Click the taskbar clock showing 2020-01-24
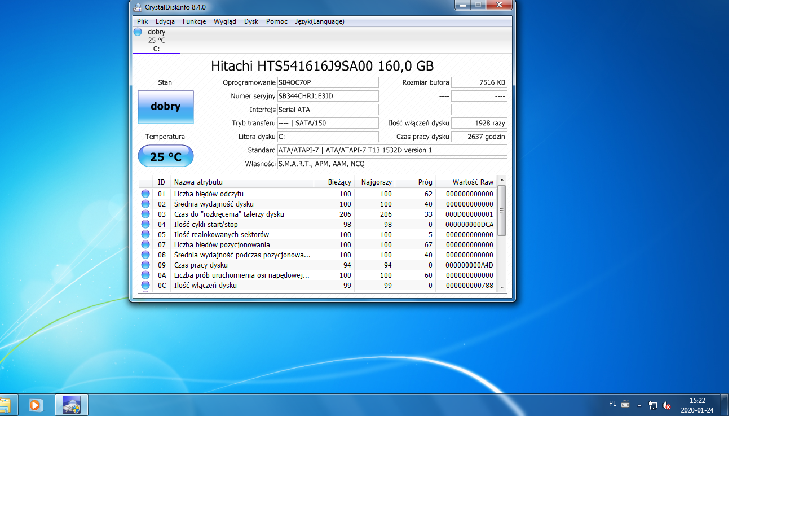Viewport: 812px width, 508px height. [698, 405]
